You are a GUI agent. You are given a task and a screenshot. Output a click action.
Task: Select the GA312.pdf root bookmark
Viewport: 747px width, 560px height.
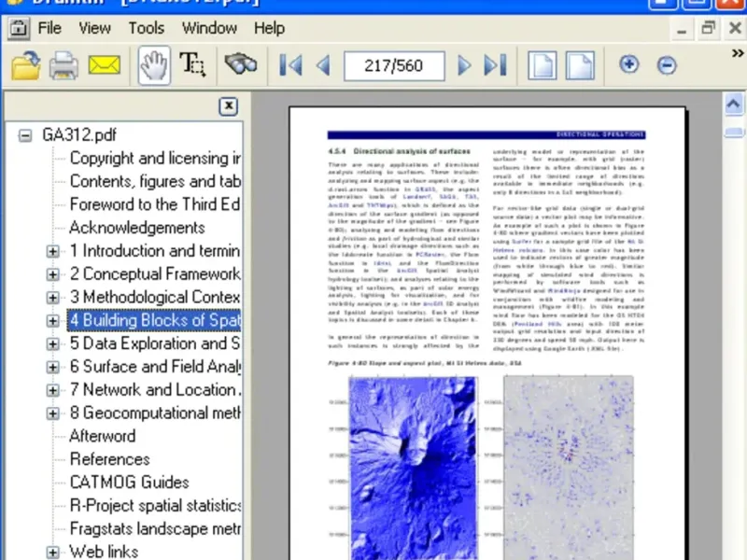pos(79,135)
